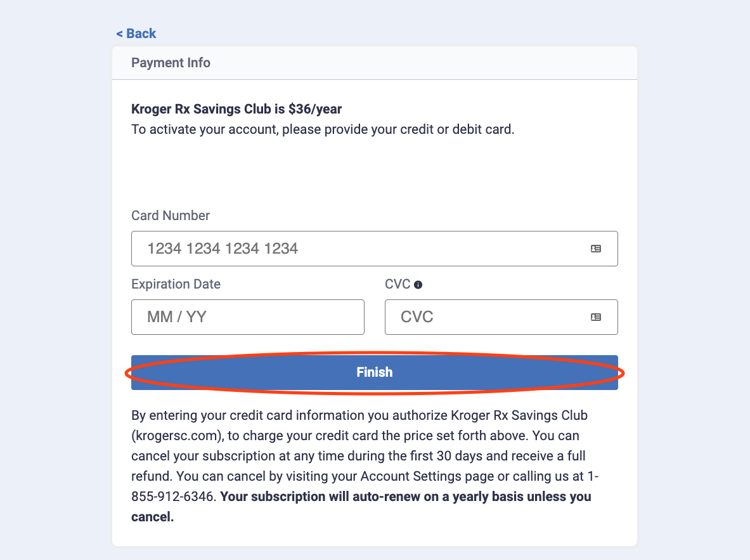Click the CVC info icon
750x560 pixels.
pyautogui.click(x=418, y=285)
